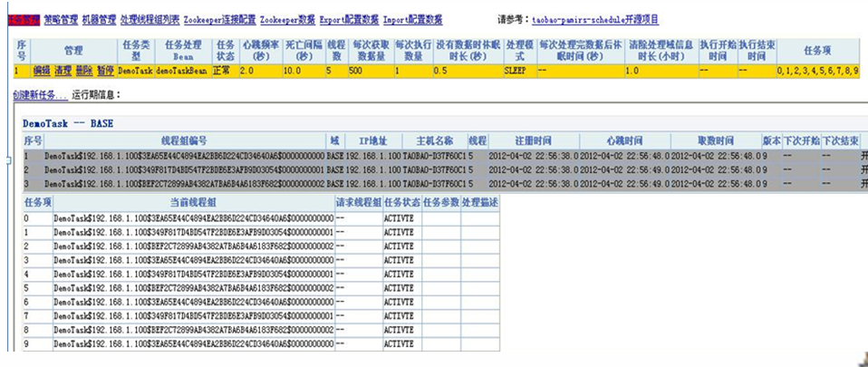Click 心跳时间 column header
This screenshot has width=868, height=367.
[x=625, y=140]
